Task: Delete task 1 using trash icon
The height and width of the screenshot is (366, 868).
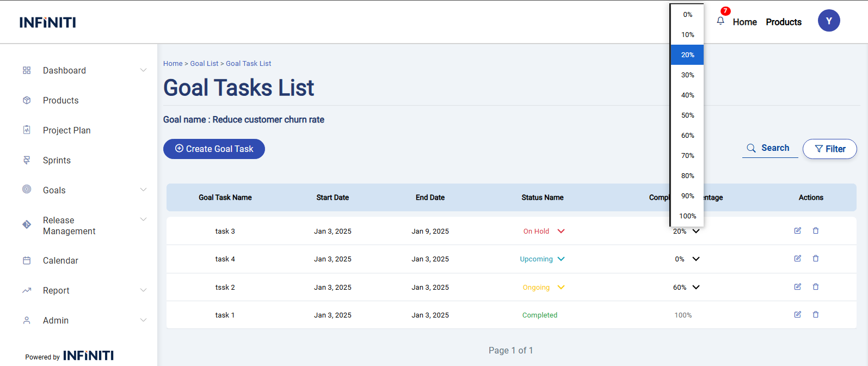Action: point(815,315)
